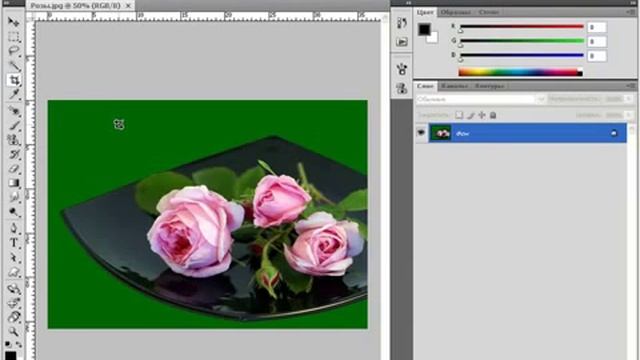Switch to the Образцы tab
Viewport: 640px width, 360px height.
point(455,12)
